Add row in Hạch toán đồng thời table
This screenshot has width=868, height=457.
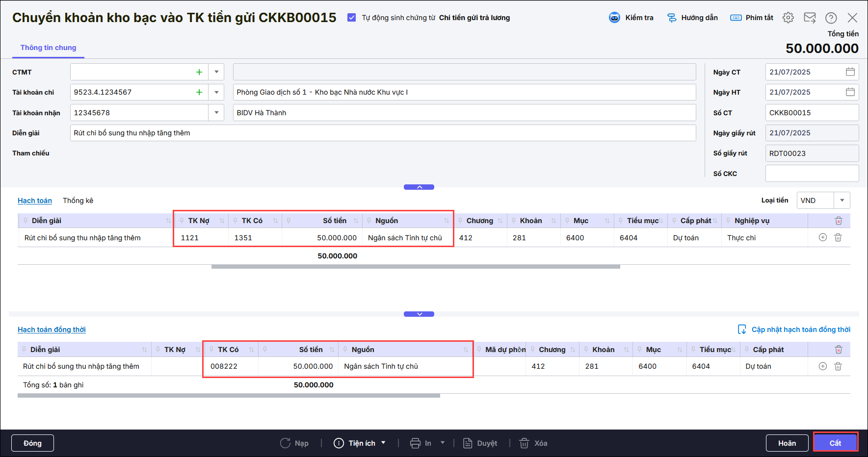(x=823, y=366)
